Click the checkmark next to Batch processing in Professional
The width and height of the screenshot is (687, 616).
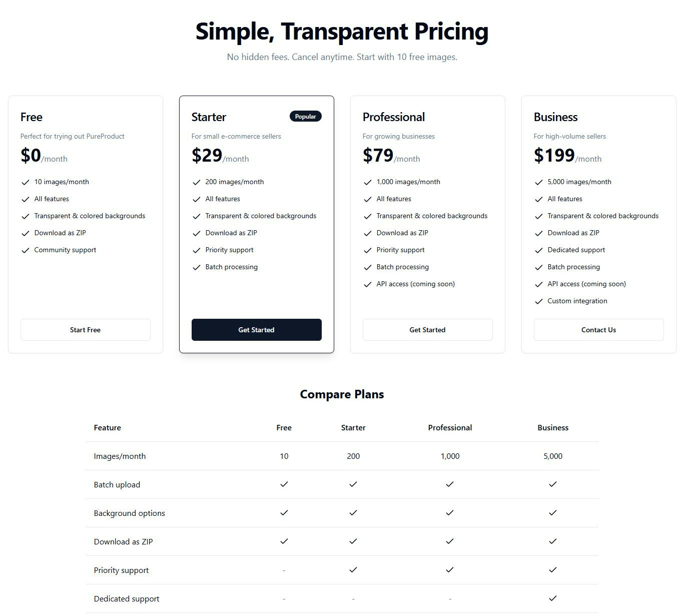pos(368,267)
